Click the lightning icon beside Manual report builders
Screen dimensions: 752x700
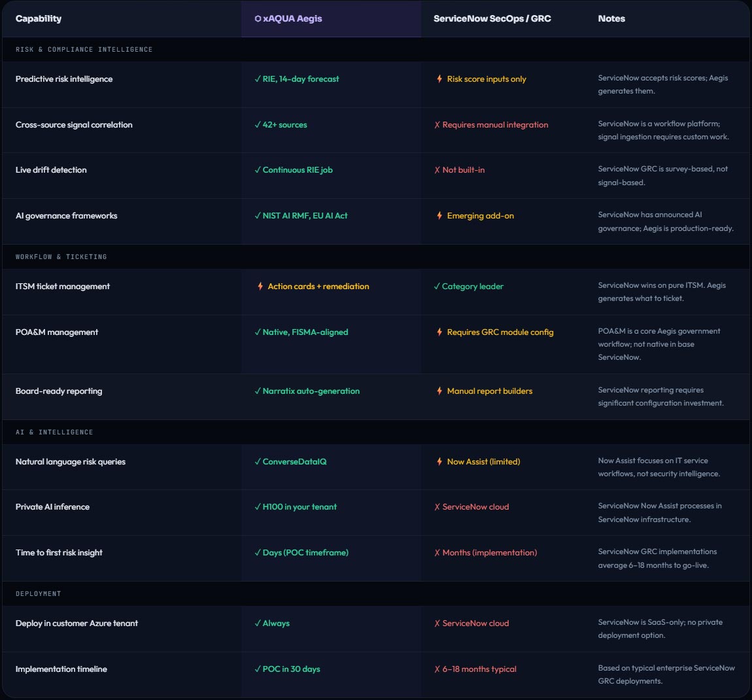click(x=439, y=391)
